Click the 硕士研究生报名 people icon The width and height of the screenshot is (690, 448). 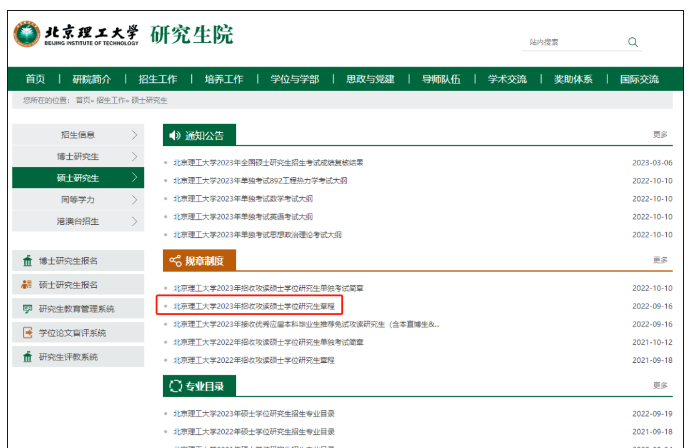(x=27, y=285)
